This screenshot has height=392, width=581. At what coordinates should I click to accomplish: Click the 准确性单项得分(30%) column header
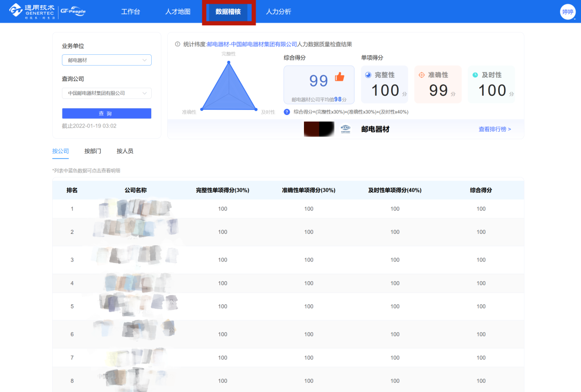click(x=309, y=190)
